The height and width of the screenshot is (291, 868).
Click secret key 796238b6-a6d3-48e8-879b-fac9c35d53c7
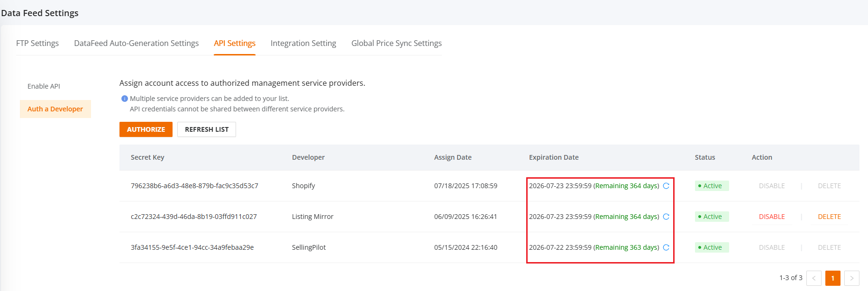tap(194, 186)
